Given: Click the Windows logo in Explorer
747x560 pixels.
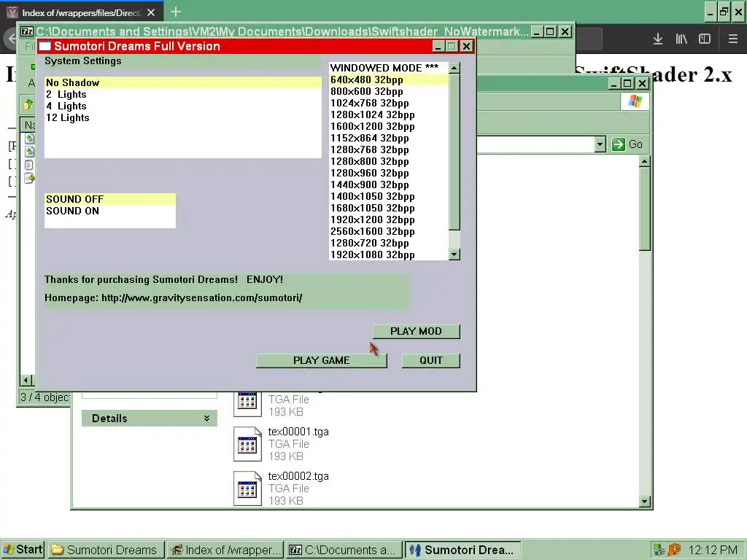Looking at the screenshot, I should pos(635,101).
